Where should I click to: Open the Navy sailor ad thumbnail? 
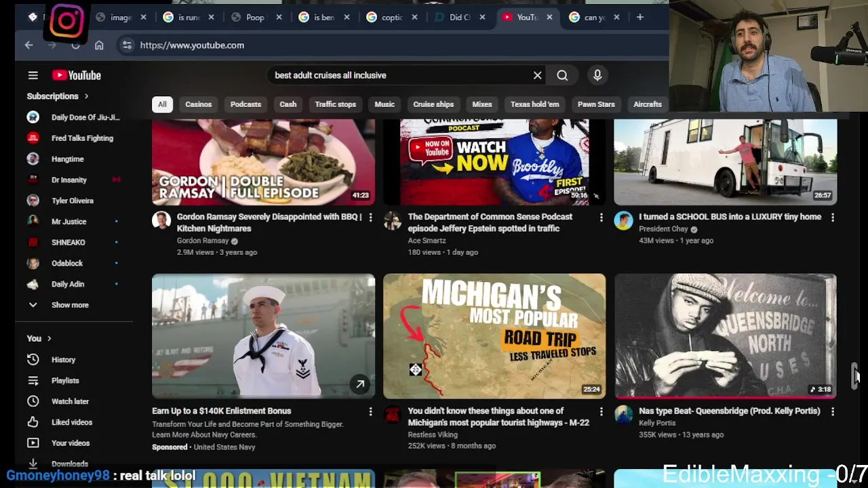(x=263, y=335)
